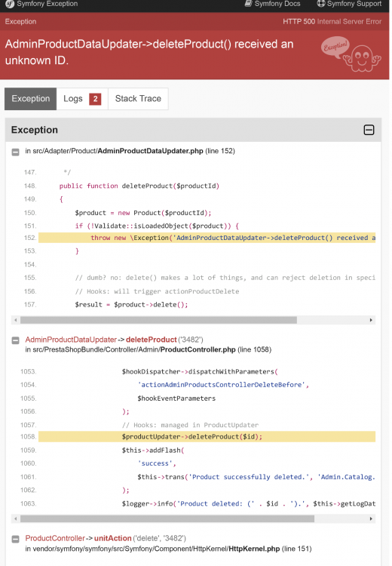Click line 1059 addFlash call
This screenshot has height=566, width=392.
point(153,451)
